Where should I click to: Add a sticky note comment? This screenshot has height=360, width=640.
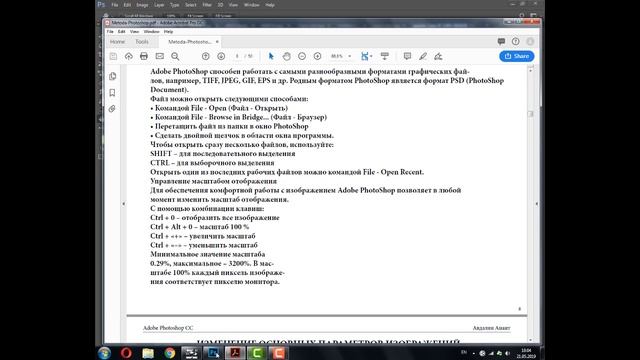point(407,56)
